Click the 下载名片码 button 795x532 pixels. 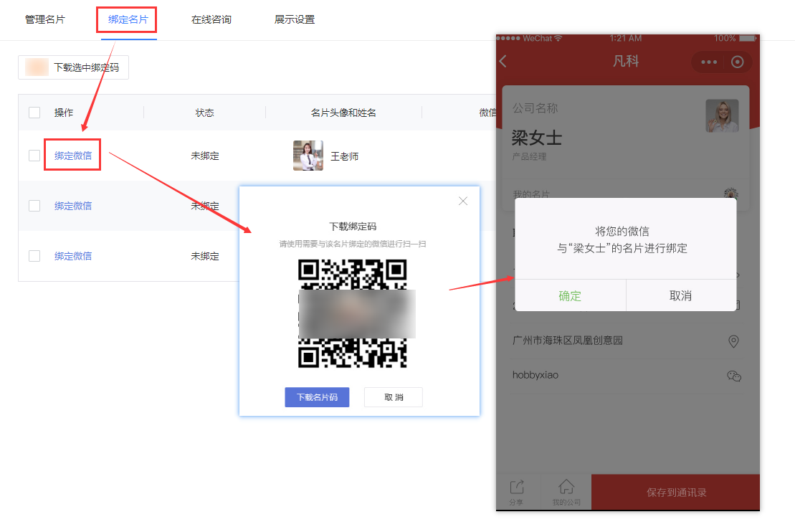317,397
